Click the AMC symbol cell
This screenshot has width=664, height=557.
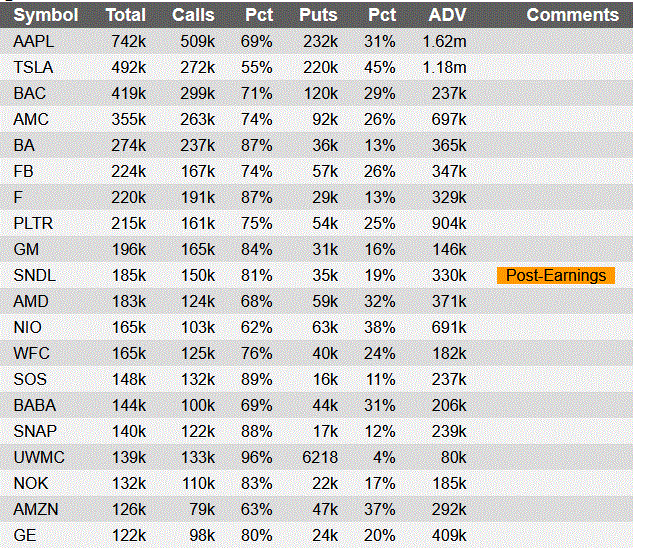tap(31, 120)
